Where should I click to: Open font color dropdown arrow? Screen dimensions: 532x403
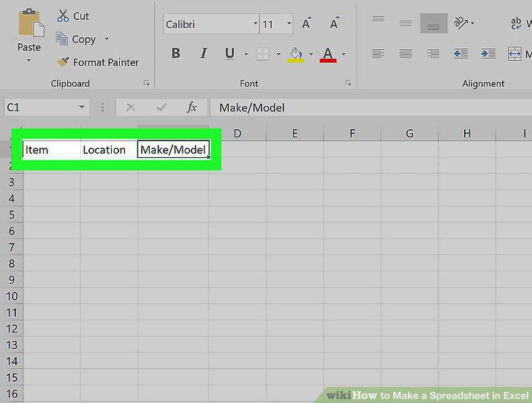point(343,54)
